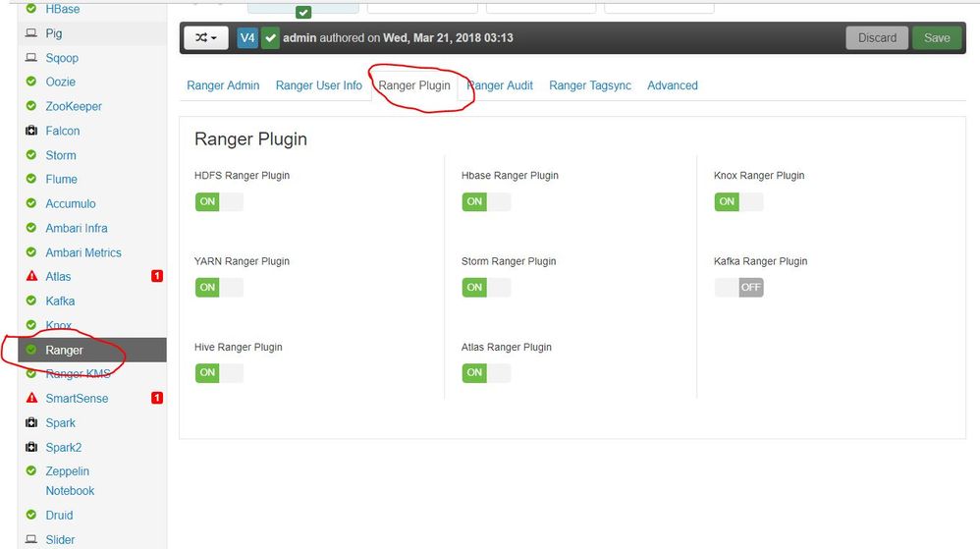Click the Ranger Plugin section heading
Viewport: 980px width, 549px height.
(250, 138)
